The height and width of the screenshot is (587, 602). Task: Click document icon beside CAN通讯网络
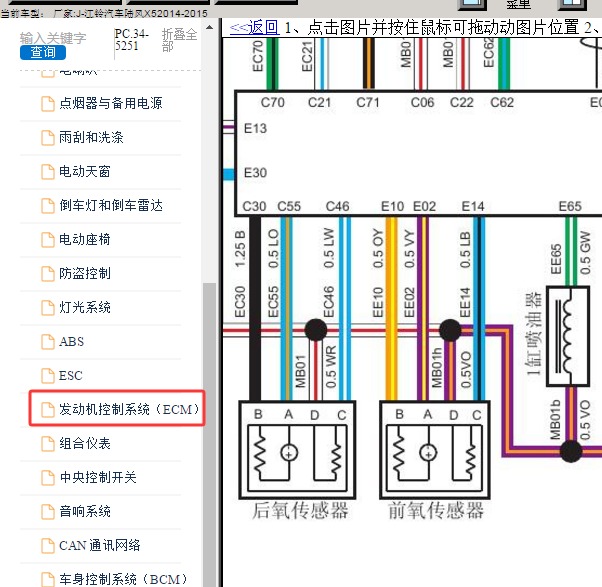[48, 546]
